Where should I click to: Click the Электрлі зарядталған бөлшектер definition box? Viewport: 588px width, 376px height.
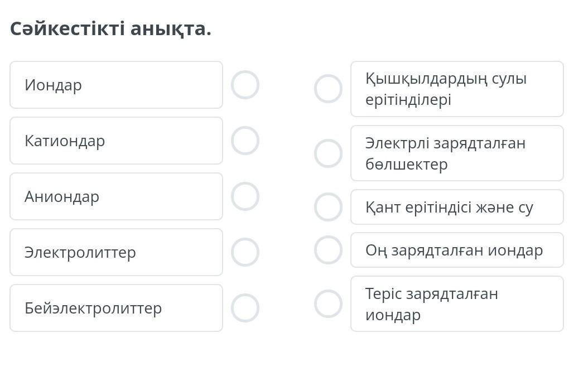pyautogui.click(x=457, y=153)
